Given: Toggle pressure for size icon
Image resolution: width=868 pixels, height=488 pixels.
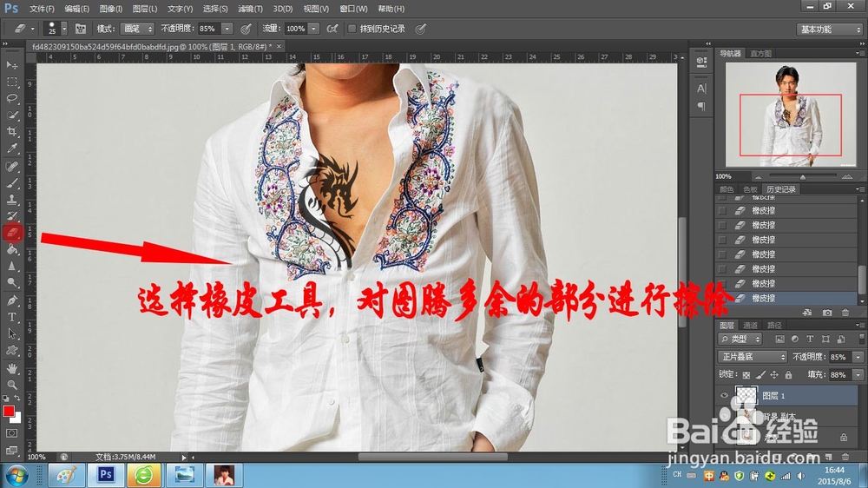Looking at the screenshot, I should 421,29.
